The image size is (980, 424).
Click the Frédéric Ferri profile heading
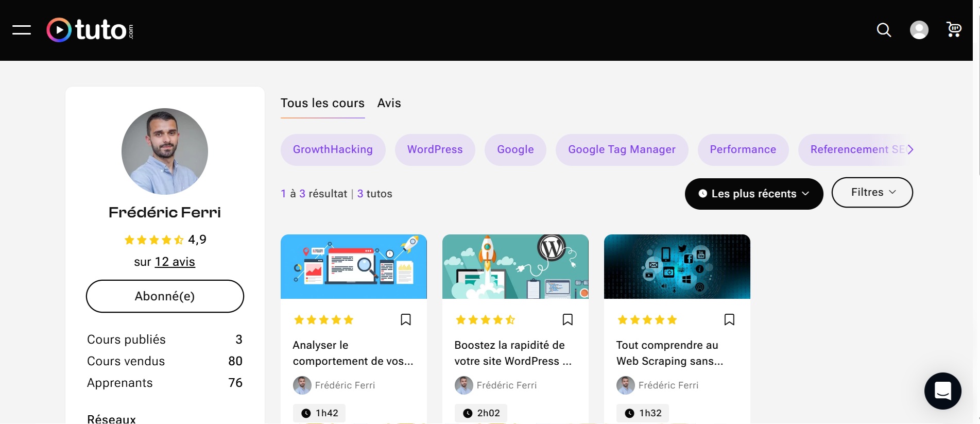165,212
